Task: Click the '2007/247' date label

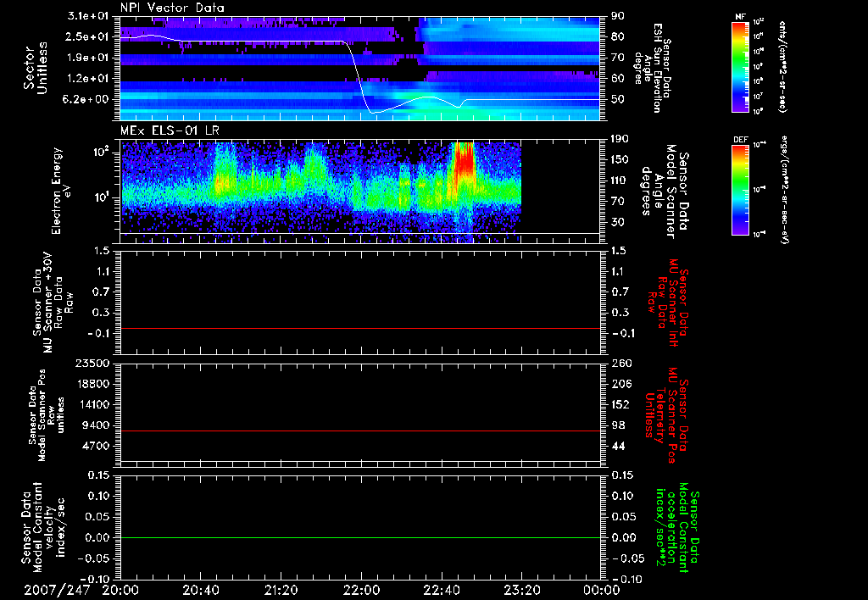Action: pos(57,590)
